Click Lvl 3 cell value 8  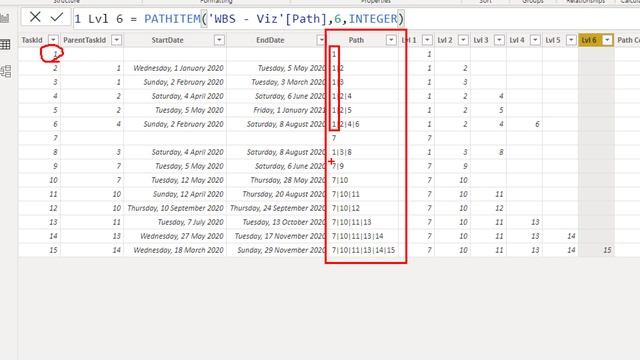pyautogui.click(x=501, y=152)
